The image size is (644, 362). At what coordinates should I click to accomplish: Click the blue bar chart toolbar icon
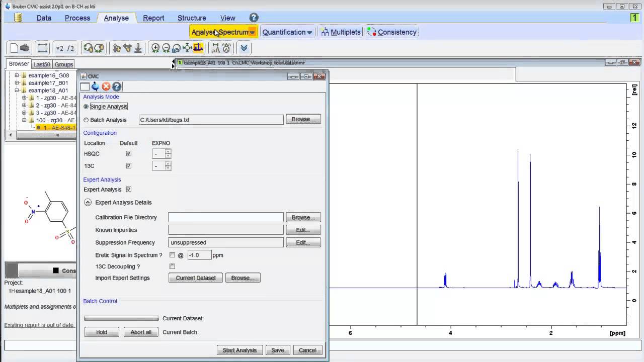(x=198, y=48)
